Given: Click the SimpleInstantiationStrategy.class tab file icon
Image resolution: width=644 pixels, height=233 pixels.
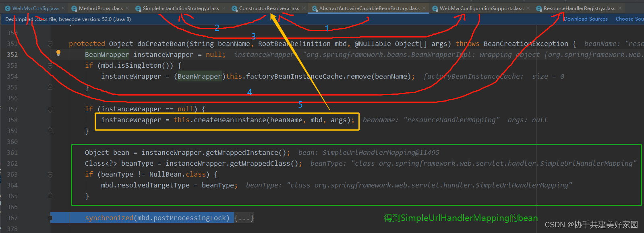Looking at the screenshot, I should tap(138, 8).
